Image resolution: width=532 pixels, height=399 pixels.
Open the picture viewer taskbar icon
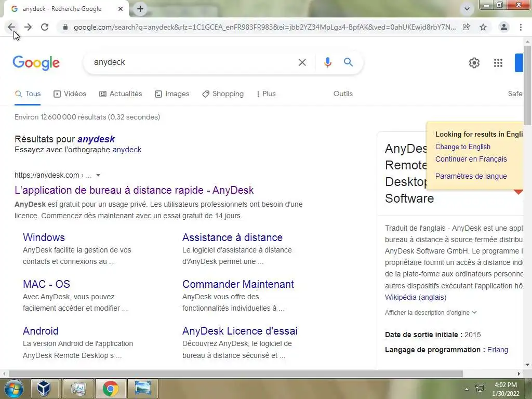(142, 389)
